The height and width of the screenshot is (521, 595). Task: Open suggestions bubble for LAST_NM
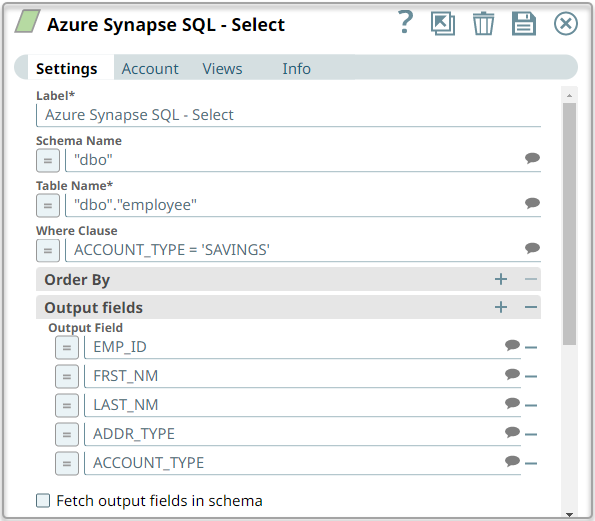click(x=512, y=403)
